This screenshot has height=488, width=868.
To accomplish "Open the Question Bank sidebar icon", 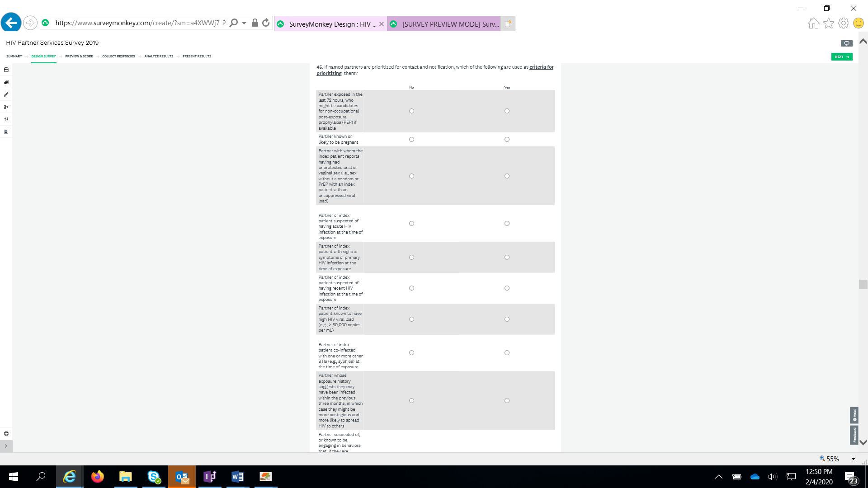I will coord(6,70).
